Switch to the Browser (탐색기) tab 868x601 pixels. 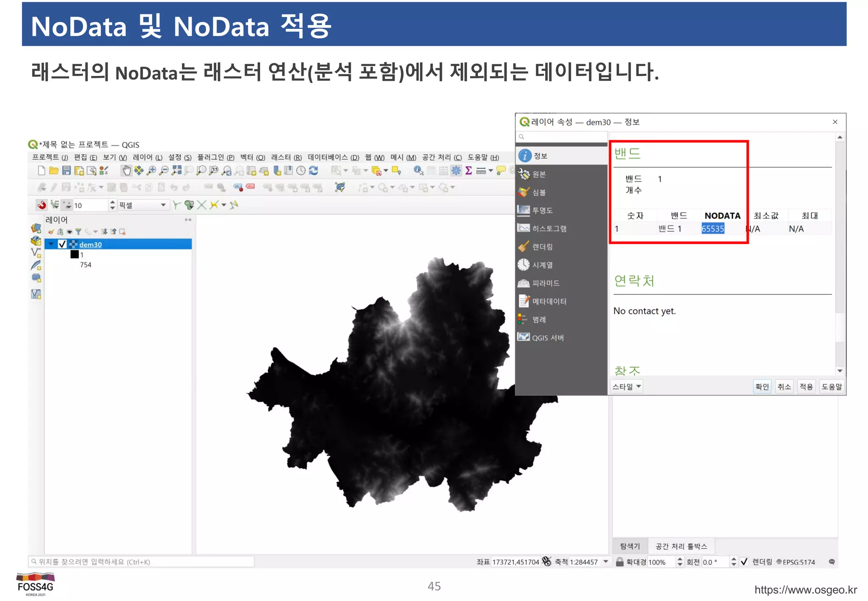pos(630,546)
